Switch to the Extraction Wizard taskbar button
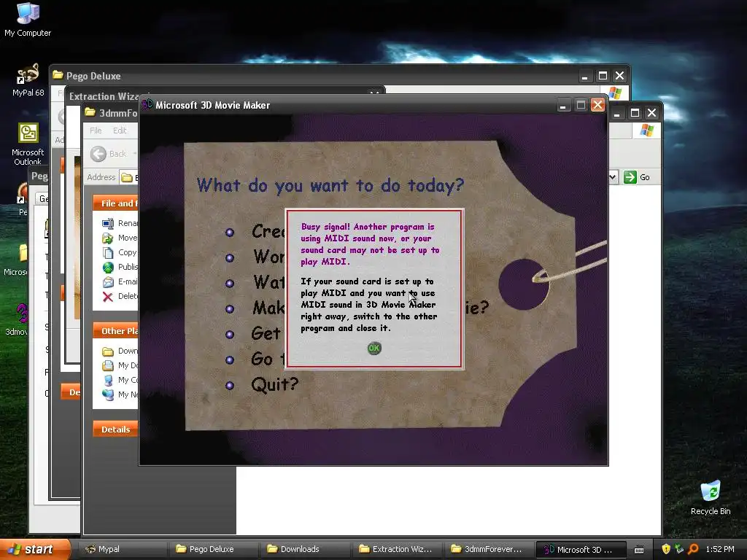 [x=396, y=549]
